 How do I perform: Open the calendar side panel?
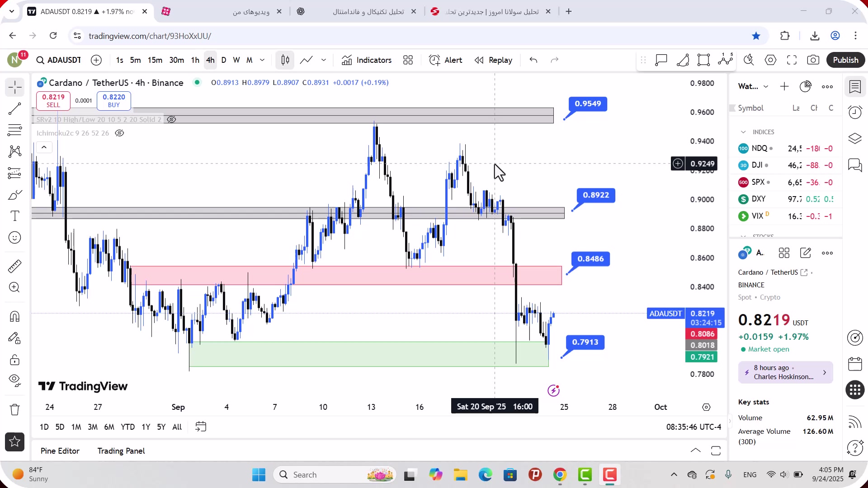855,364
